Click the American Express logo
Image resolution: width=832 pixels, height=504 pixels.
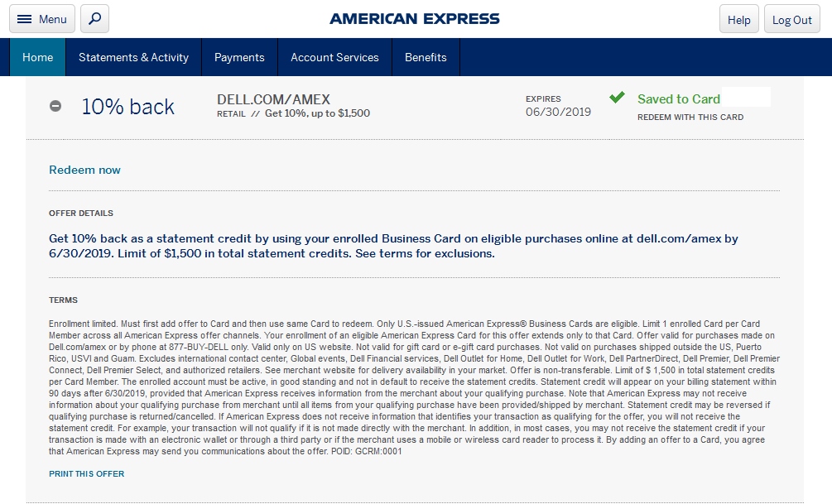pos(414,17)
